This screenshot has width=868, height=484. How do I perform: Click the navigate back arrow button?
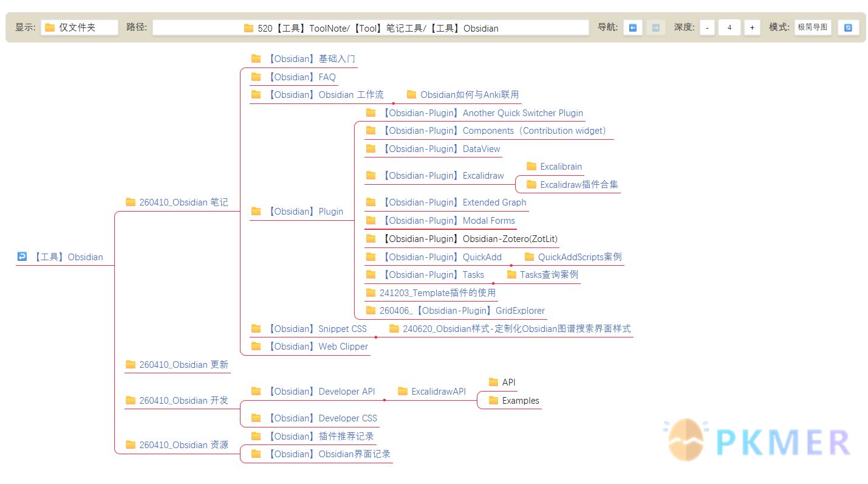tap(632, 27)
